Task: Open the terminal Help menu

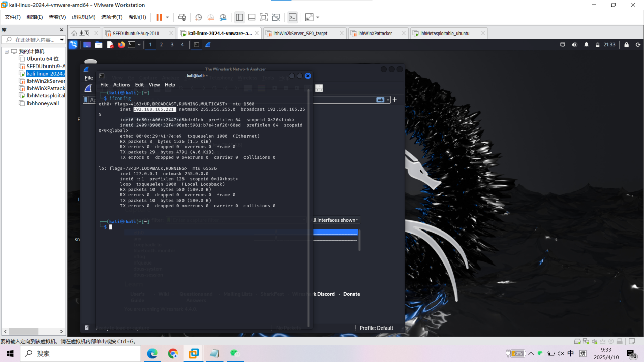Action: (170, 85)
